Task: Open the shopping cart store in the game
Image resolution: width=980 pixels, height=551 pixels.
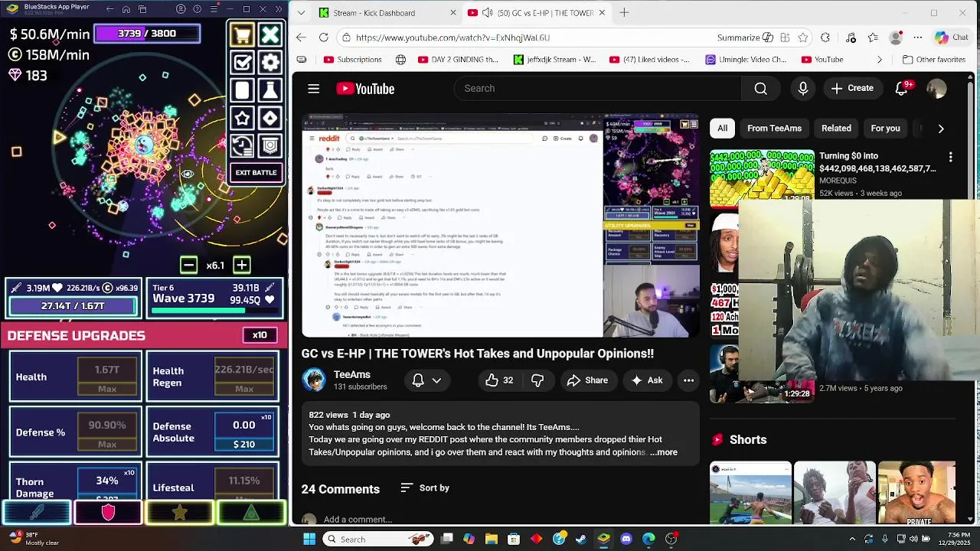Action: point(243,34)
